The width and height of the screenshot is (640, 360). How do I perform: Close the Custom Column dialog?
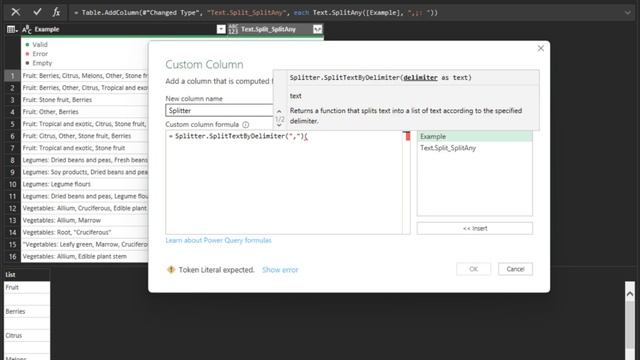point(540,49)
